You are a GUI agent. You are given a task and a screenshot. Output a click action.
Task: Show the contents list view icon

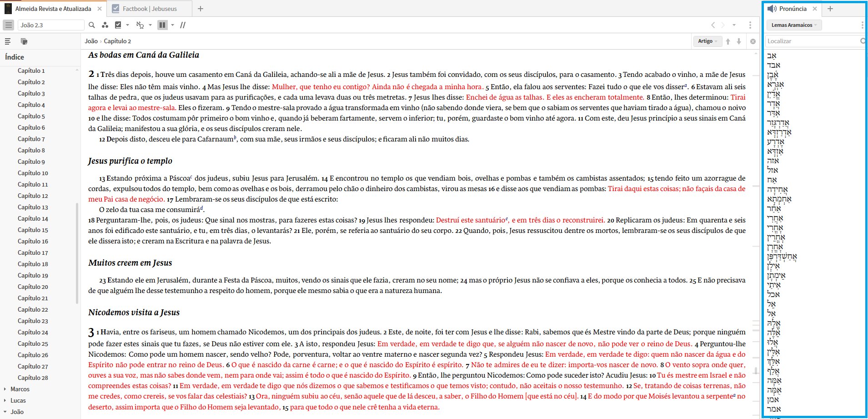click(8, 41)
